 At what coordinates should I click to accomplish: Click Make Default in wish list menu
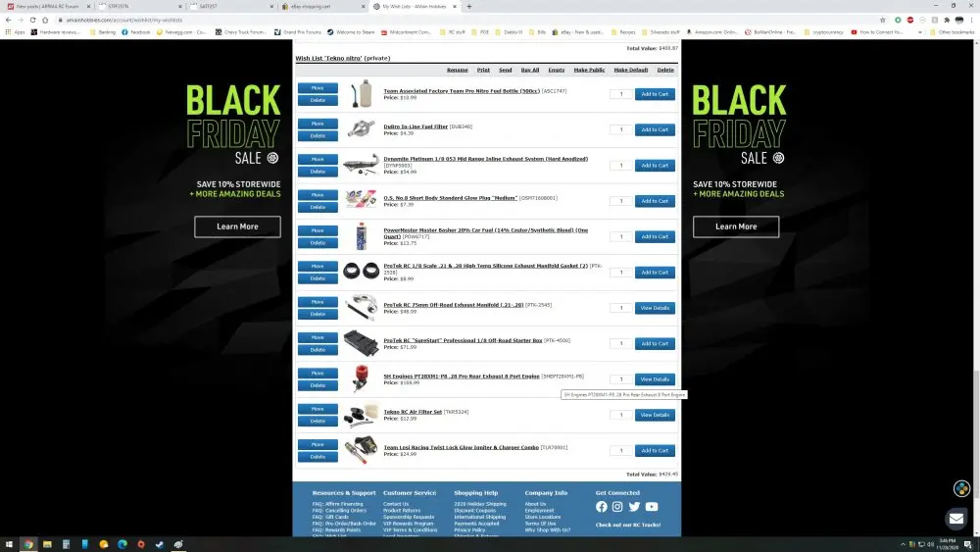pyautogui.click(x=630, y=70)
